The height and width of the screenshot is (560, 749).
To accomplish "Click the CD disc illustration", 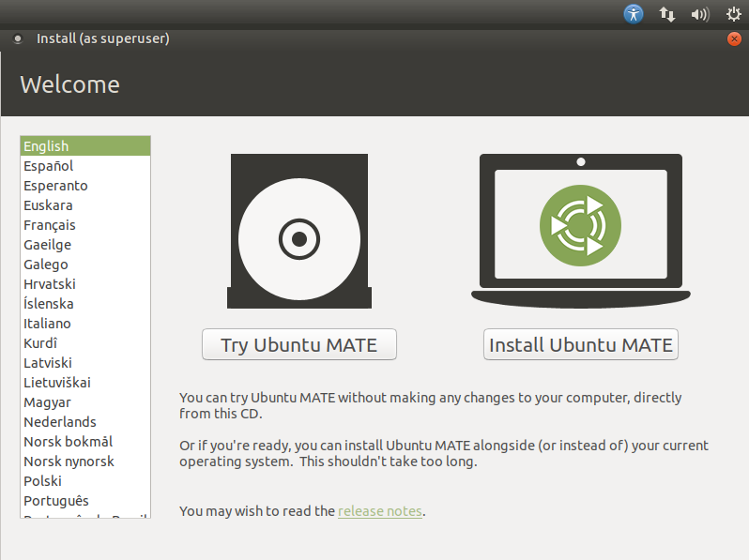I will point(299,232).
